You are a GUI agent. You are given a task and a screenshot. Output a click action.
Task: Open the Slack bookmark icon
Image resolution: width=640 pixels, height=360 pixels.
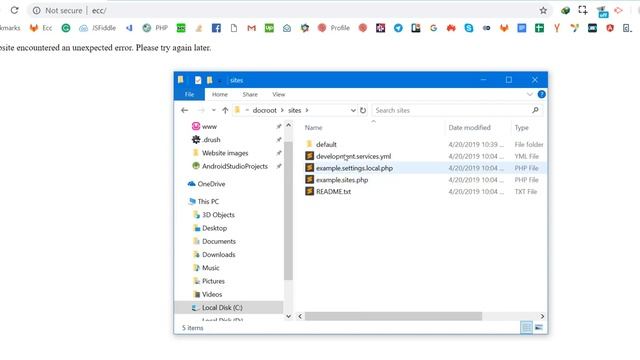click(380, 28)
